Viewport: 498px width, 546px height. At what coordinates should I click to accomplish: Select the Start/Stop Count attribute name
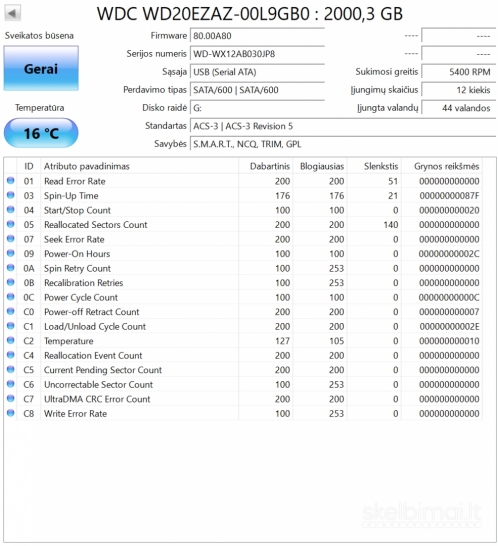point(77,210)
